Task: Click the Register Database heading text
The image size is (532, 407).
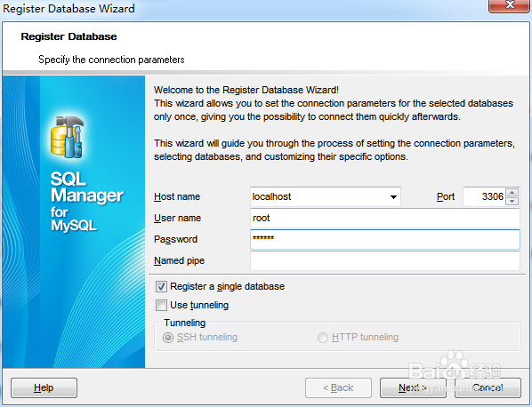Action: pos(69,36)
